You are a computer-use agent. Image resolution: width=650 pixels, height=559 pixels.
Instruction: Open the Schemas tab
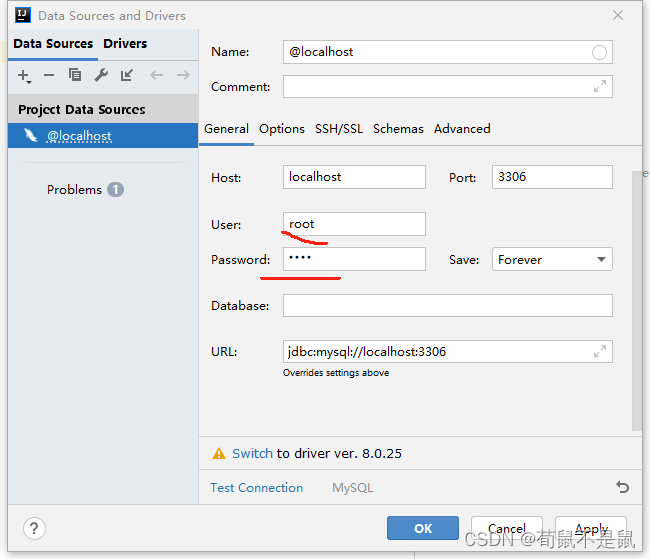click(398, 129)
